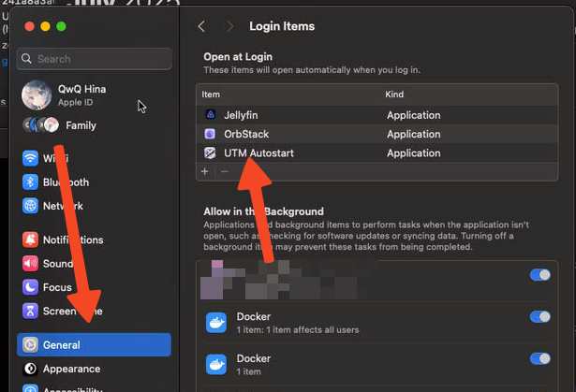Open QwQ Hina profile avatar

coord(37,95)
